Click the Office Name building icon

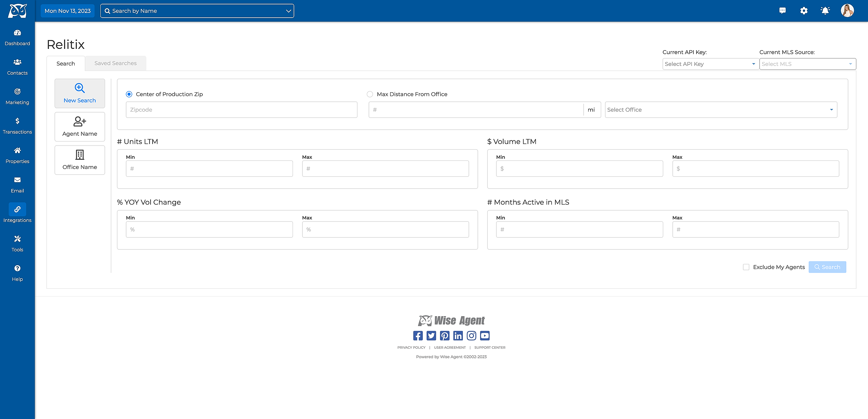point(80,155)
